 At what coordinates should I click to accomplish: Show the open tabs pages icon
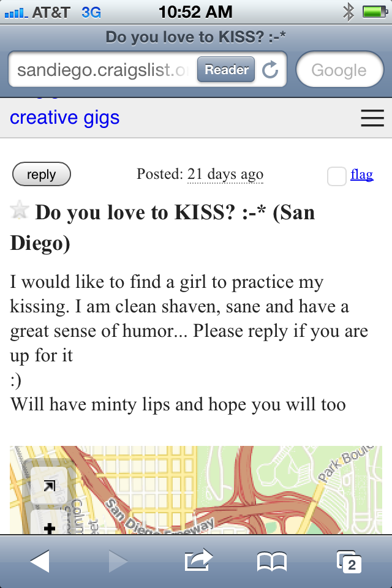pyautogui.click(x=349, y=562)
